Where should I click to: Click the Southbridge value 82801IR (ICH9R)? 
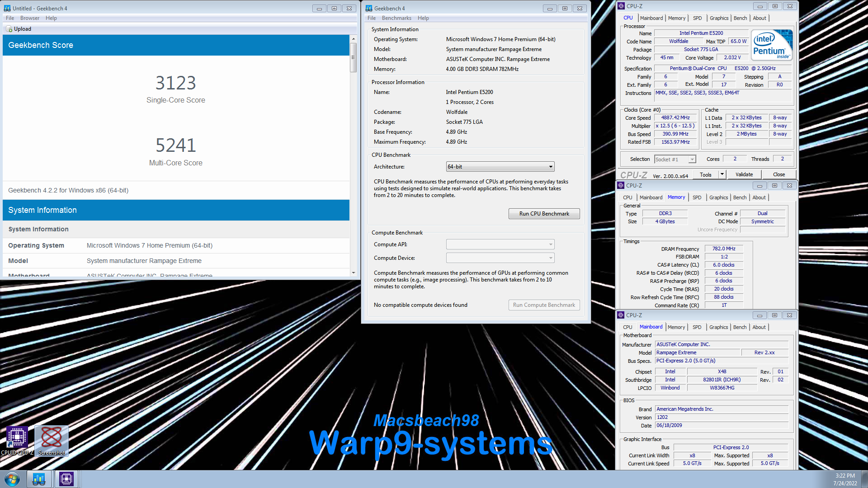722,380
